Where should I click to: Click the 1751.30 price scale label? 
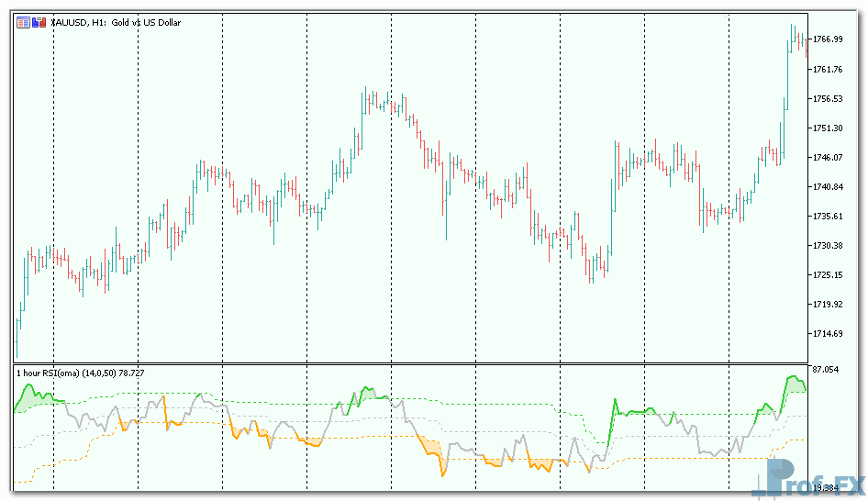pos(828,128)
